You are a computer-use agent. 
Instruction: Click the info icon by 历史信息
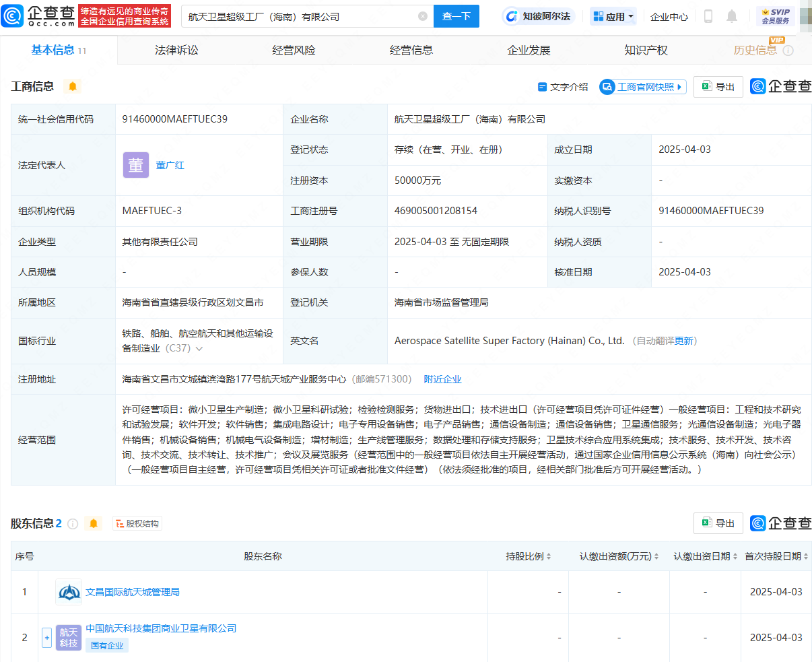coord(788,51)
